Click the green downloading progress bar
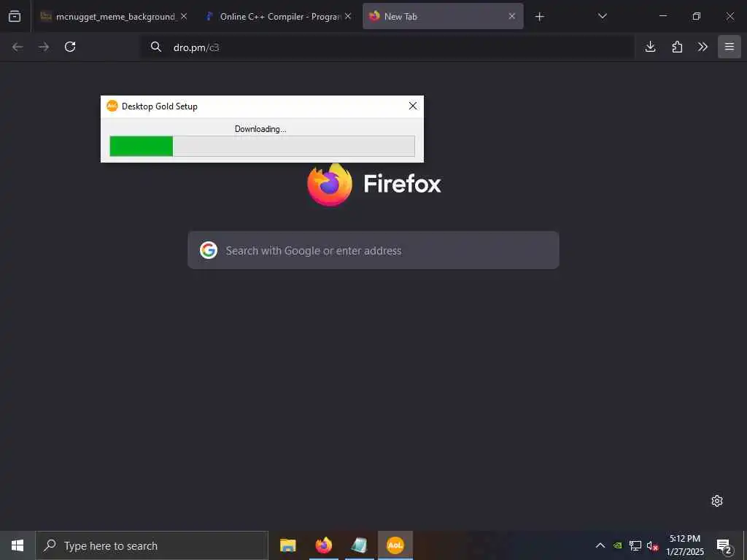The image size is (747, 560). 262,146
